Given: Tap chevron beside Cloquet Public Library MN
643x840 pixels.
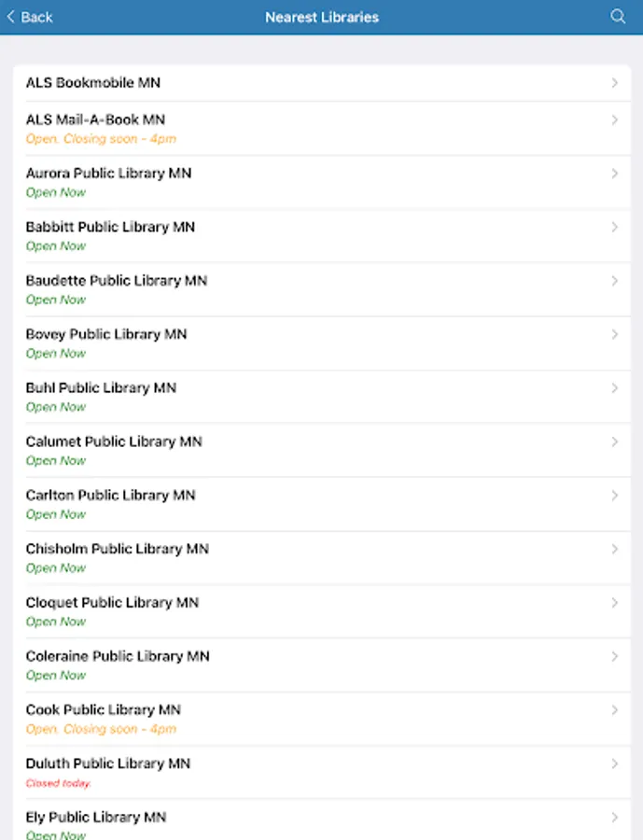Looking at the screenshot, I should pos(614,603).
